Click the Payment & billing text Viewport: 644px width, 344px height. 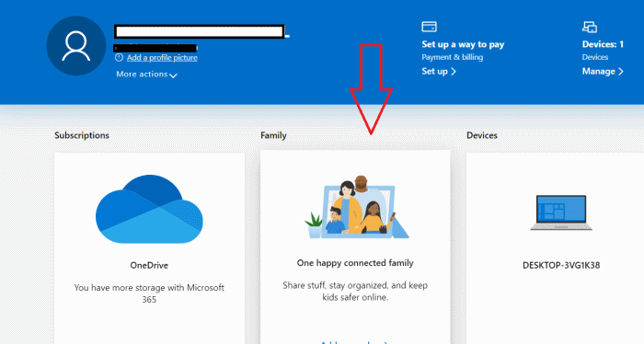[x=453, y=57]
